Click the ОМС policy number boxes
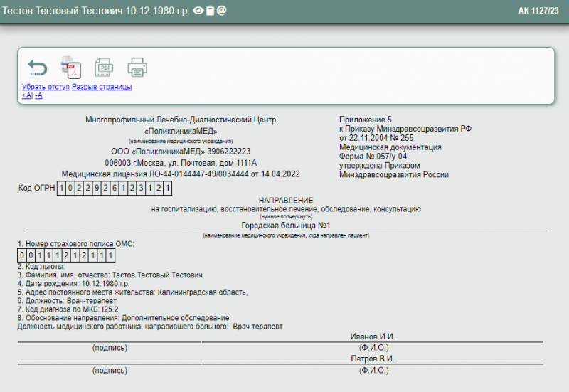This screenshot has width=569, height=392. click(x=66, y=255)
